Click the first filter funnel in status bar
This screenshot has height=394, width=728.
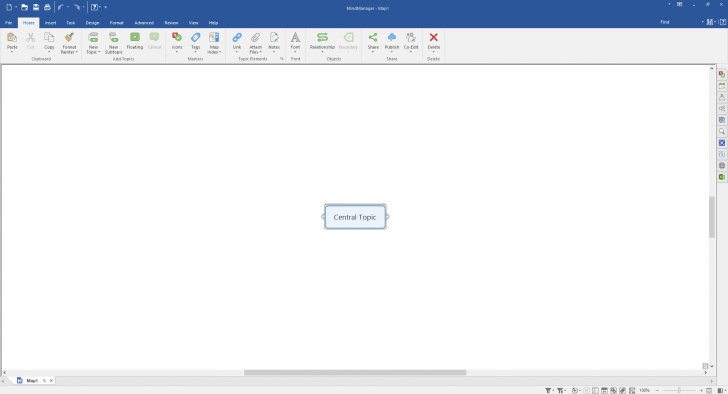[x=548, y=391]
